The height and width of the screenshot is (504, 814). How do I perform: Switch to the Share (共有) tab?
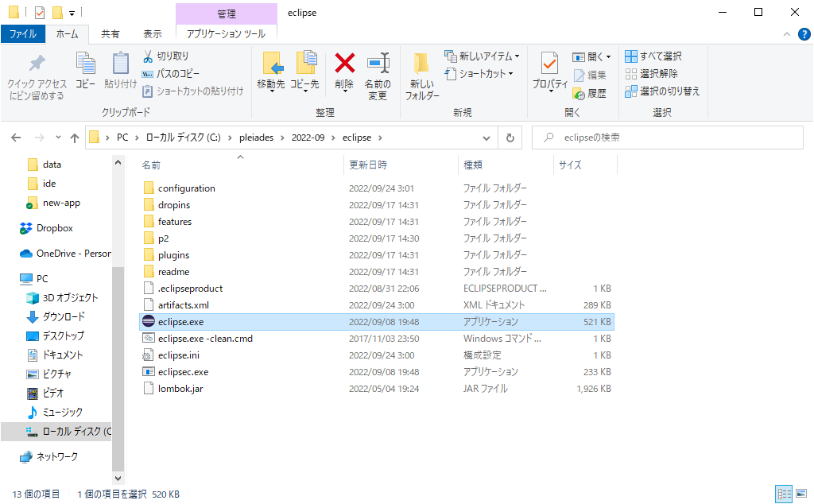tap(110, 34)
